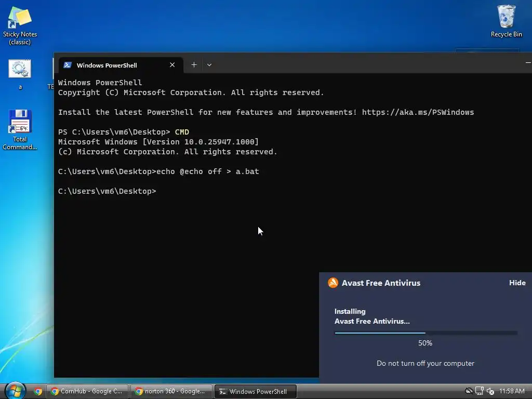The image size is (532, 399).
Task: Click the 'echo @echo off > a.bat' command line
Action: coord(158,171)
